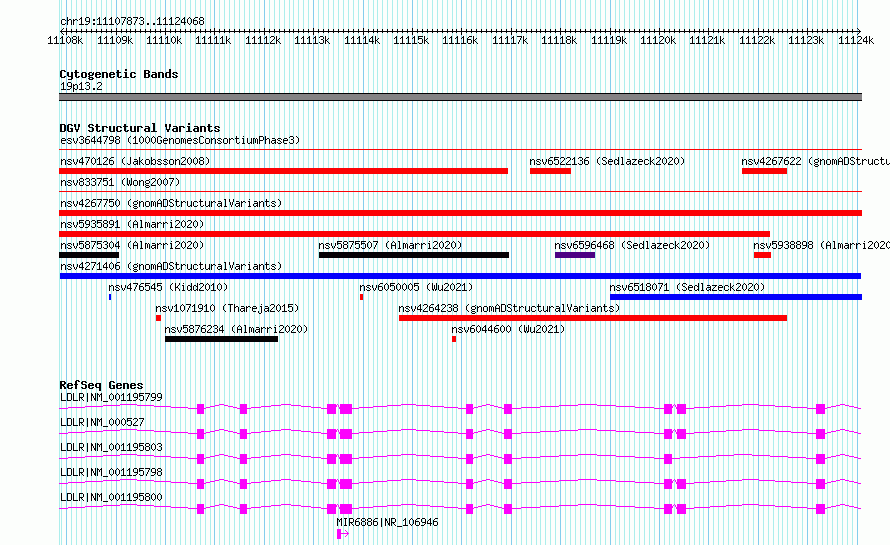Click the RefSeq Genes track title

(x=101, y=385)
